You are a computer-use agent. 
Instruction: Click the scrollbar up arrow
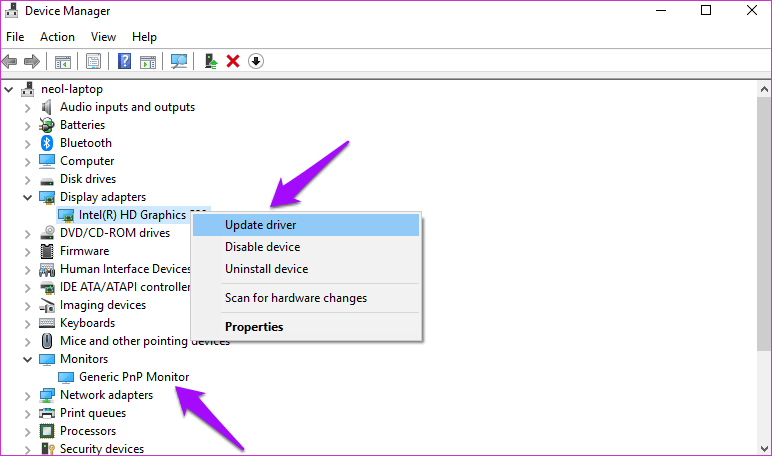764,89
